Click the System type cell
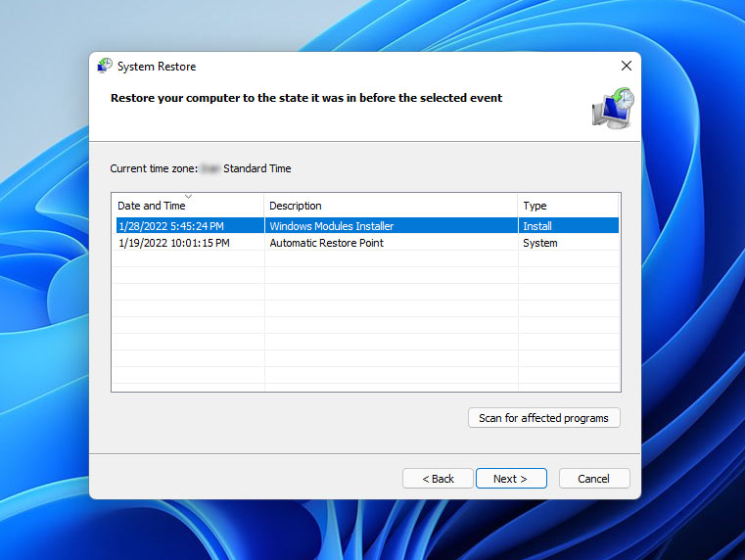 coord(540,243)
